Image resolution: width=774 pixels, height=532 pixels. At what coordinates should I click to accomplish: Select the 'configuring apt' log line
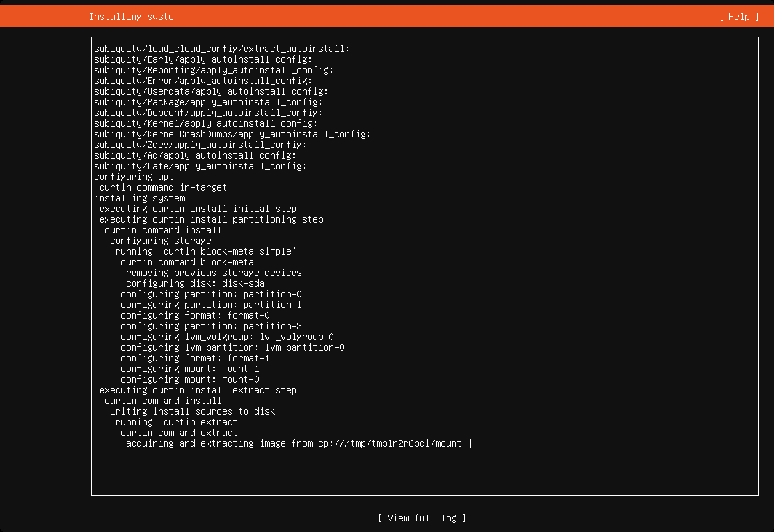click(x=134, y=177)
